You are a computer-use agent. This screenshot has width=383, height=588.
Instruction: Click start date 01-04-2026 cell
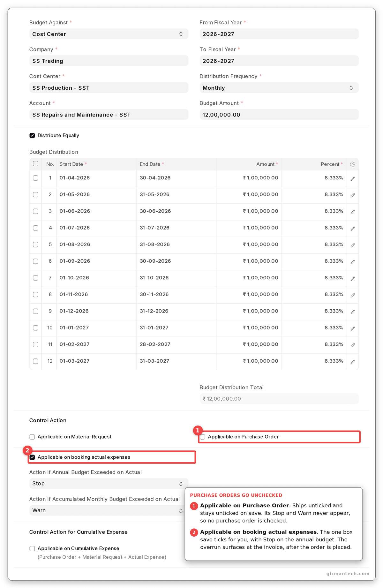(96, 178)
